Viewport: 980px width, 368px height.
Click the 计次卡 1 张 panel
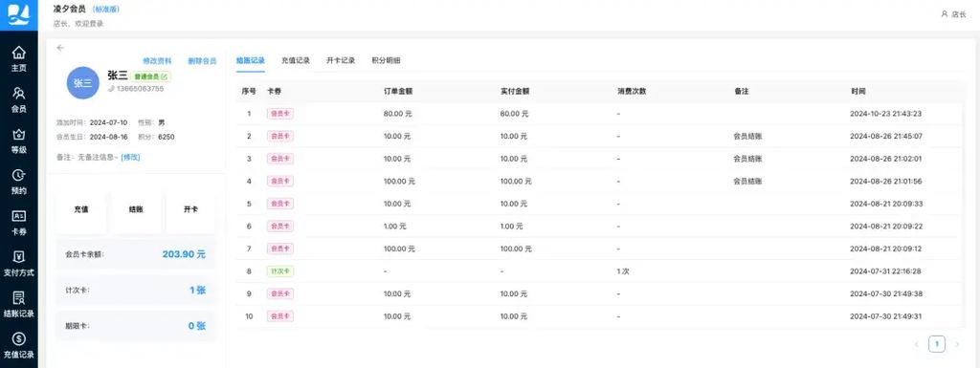136,290
